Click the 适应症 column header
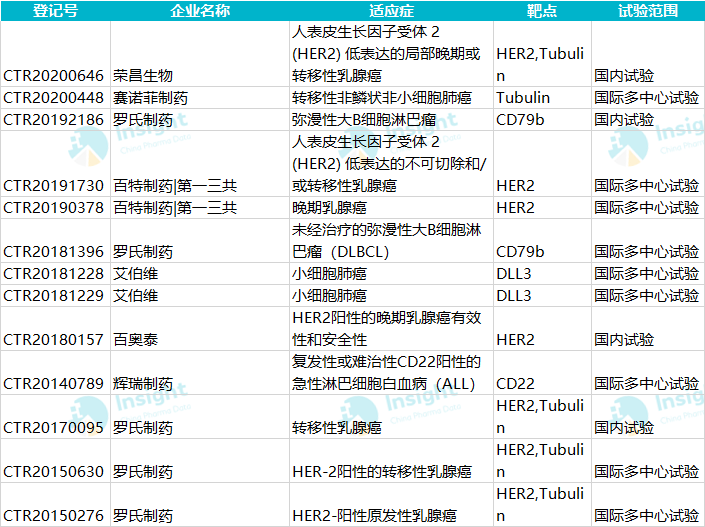The height and width of the screenshot is (527, 705). (x=391, y=10)
